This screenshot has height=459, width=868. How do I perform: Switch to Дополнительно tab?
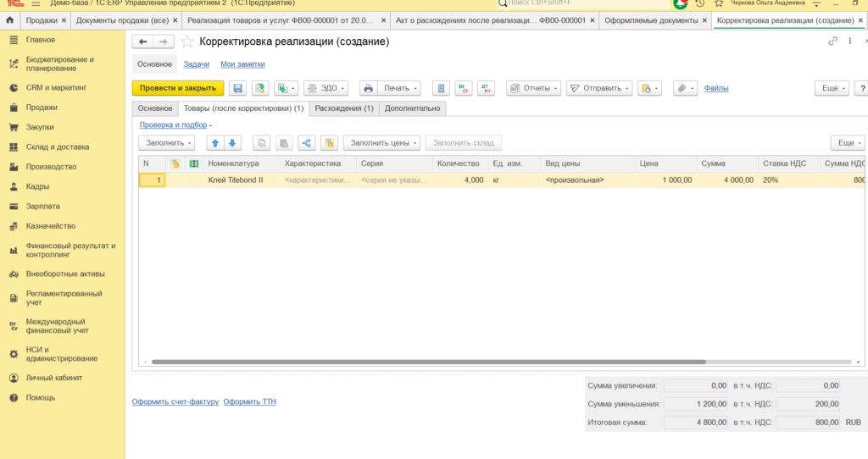(413, 108)
